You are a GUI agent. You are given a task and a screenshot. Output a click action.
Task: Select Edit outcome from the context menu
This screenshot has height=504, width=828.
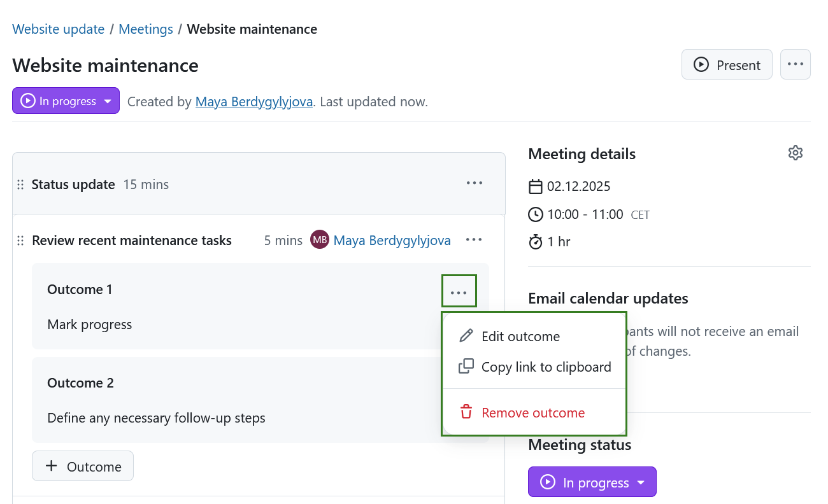pos(520,336)
